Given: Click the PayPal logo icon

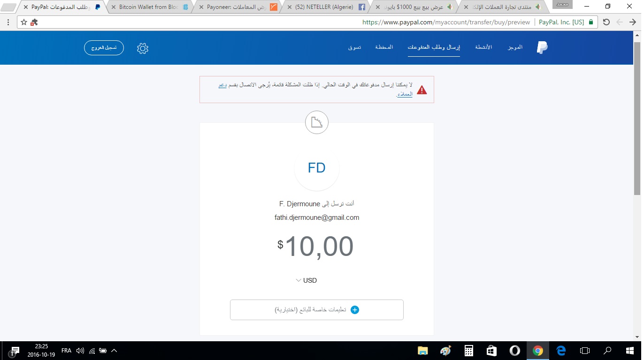Looking at the screenshot, I should [x=542, y=47].
